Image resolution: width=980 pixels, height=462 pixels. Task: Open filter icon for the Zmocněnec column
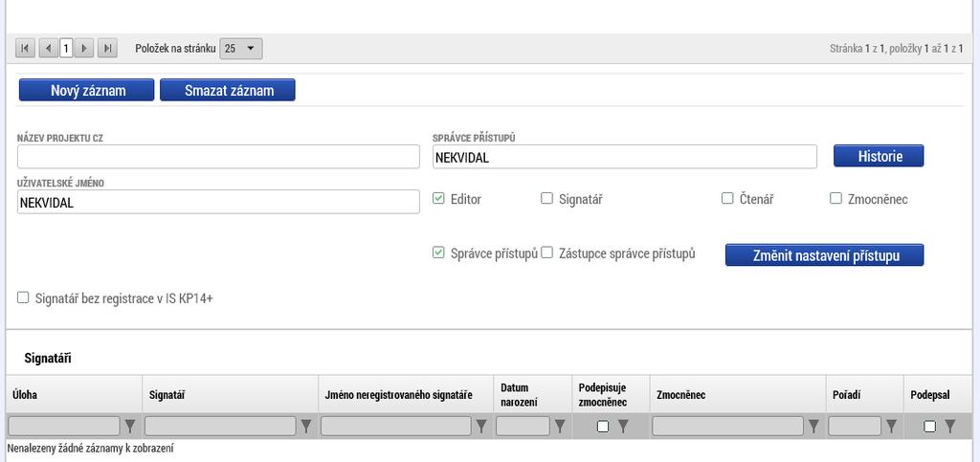(813, 427)
